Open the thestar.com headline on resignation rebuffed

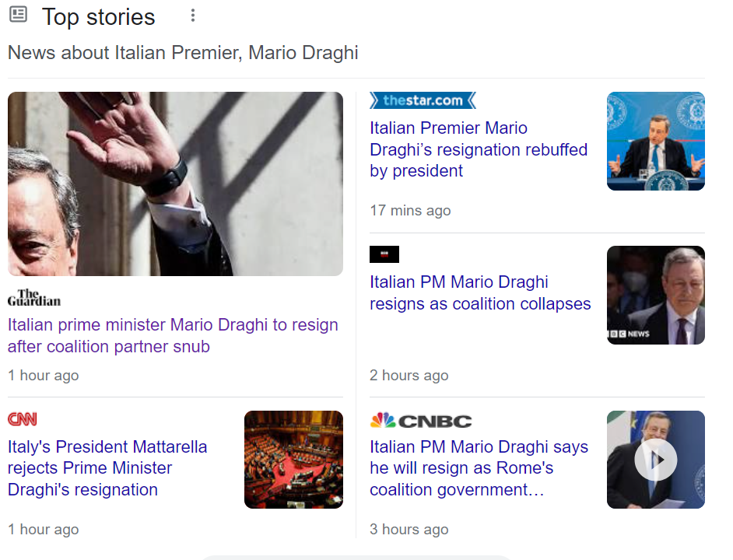click(x=478, y=149)
